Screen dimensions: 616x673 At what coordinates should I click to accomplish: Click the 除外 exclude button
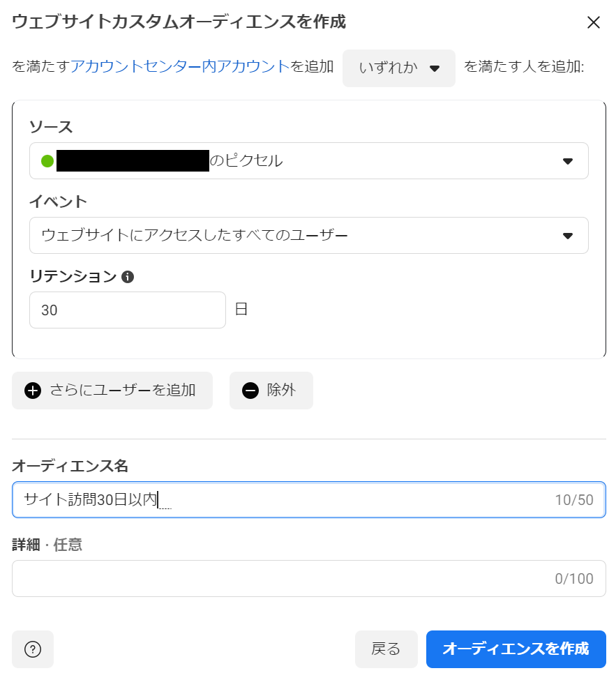(271, 390)
